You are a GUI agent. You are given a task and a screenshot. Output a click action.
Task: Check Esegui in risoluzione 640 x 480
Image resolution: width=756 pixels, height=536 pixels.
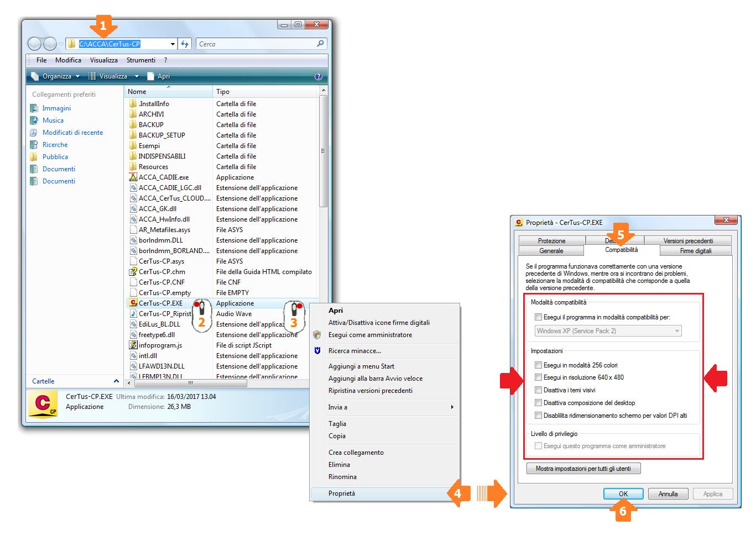(538, 377)
